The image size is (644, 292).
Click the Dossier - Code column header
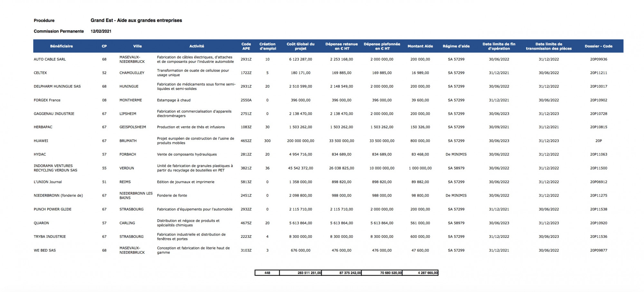pyautogui.click(x=598, y=46)
